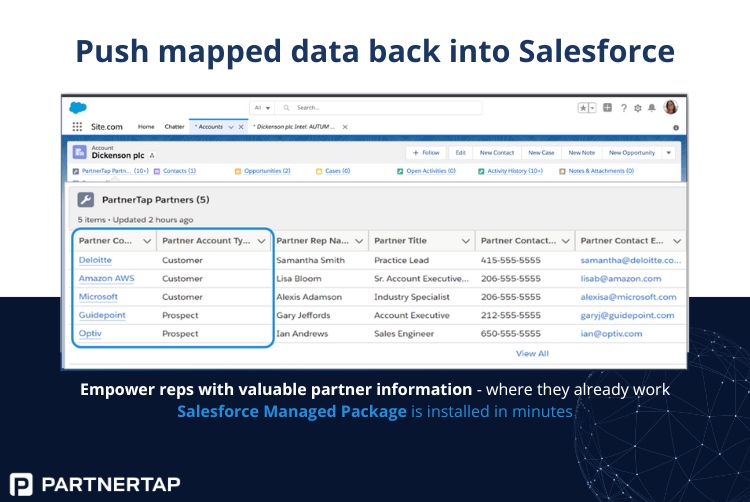Open the favorites star icon
This screenshot has width=750, height=502.
tap(583, 108)
